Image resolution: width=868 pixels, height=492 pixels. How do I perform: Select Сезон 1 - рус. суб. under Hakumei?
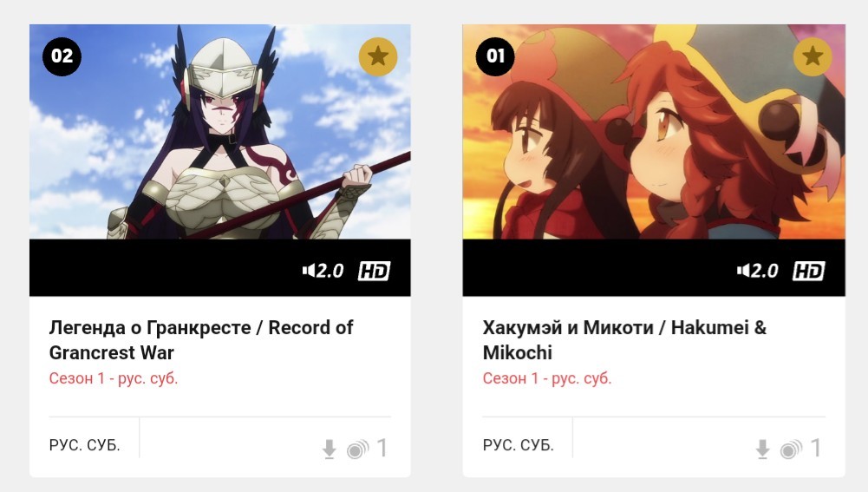[547, 378]
